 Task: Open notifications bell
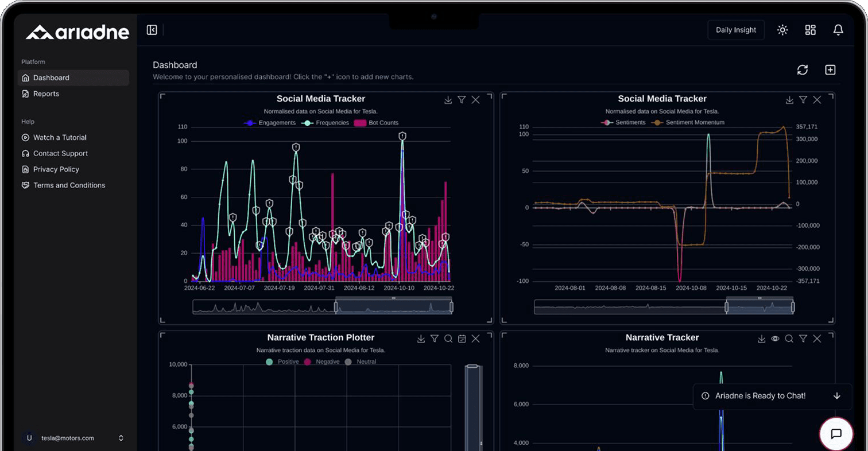(838, 30)
